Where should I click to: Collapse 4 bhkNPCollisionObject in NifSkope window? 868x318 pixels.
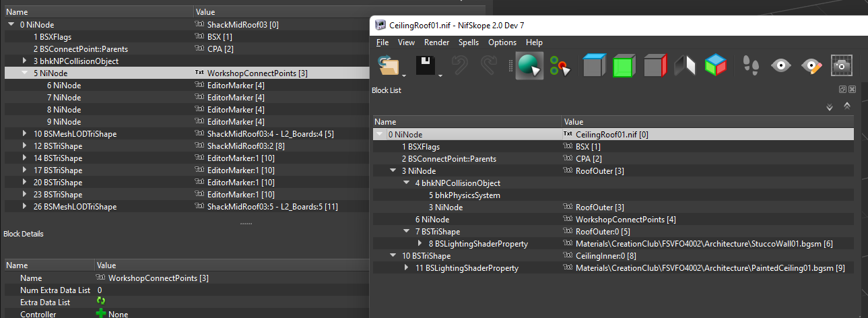coord(406,183)
